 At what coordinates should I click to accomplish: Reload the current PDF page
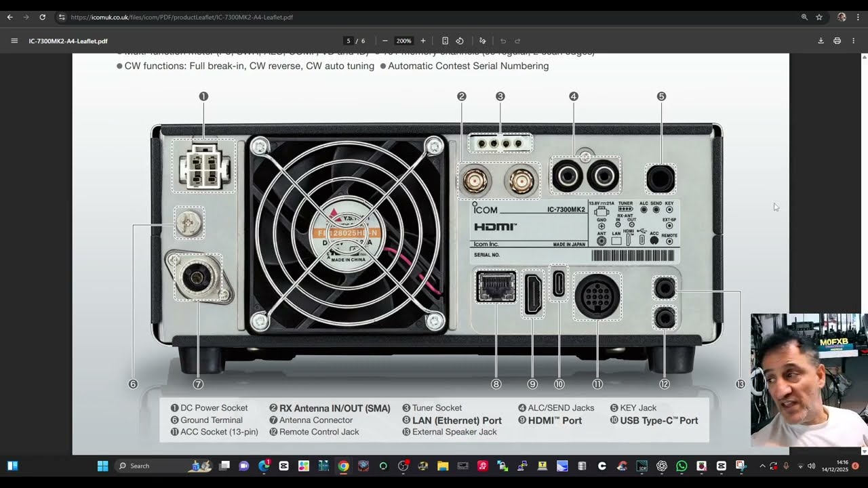coord(42,17)
